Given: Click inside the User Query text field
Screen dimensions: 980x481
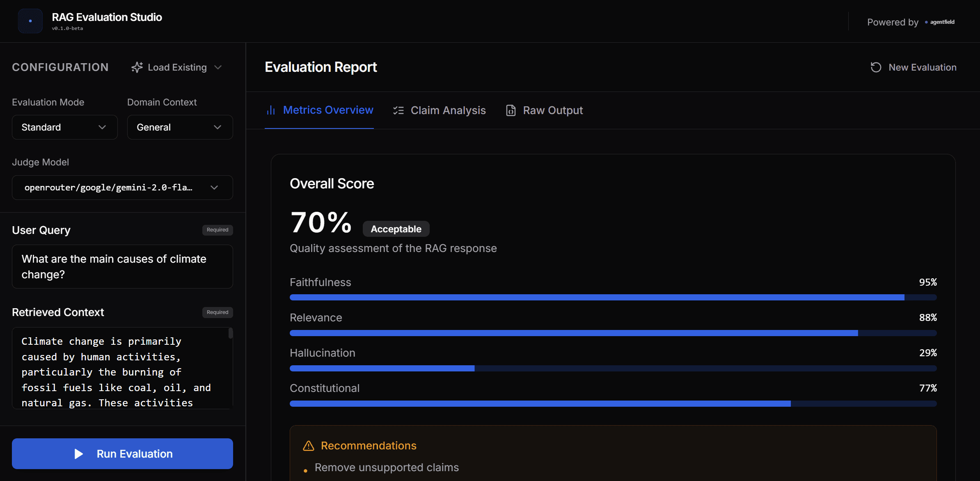Looking at the screenshot, I should (x=122, y=267).
